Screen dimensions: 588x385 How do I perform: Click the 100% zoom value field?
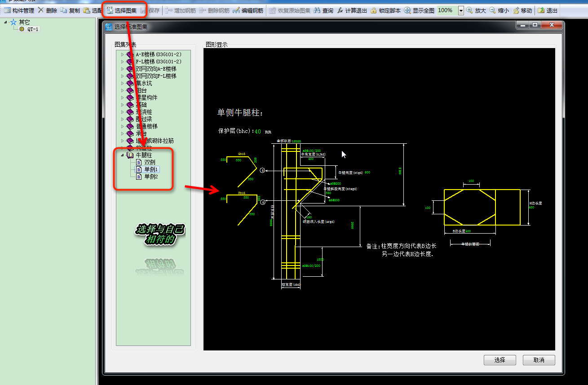point(447,10)
